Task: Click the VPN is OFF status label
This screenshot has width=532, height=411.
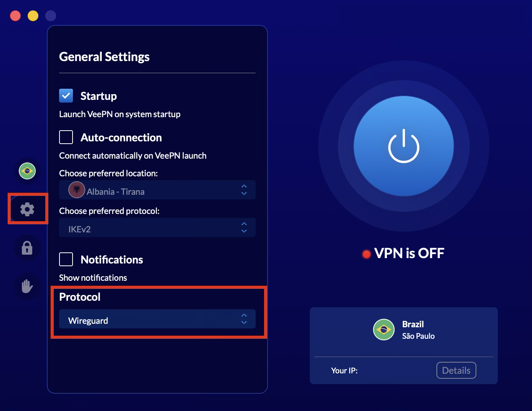Action: [409, 254]
